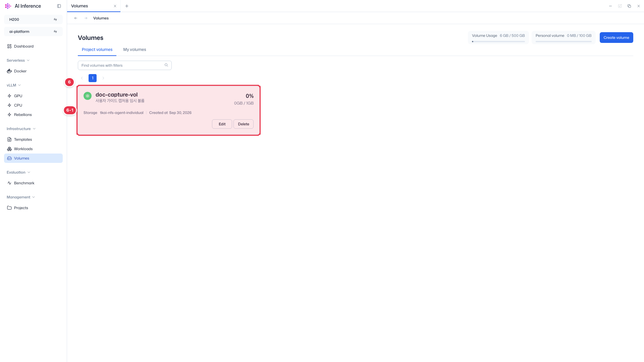Click the Create volume button
The image size is (644, 362).
tap(616, 38)
